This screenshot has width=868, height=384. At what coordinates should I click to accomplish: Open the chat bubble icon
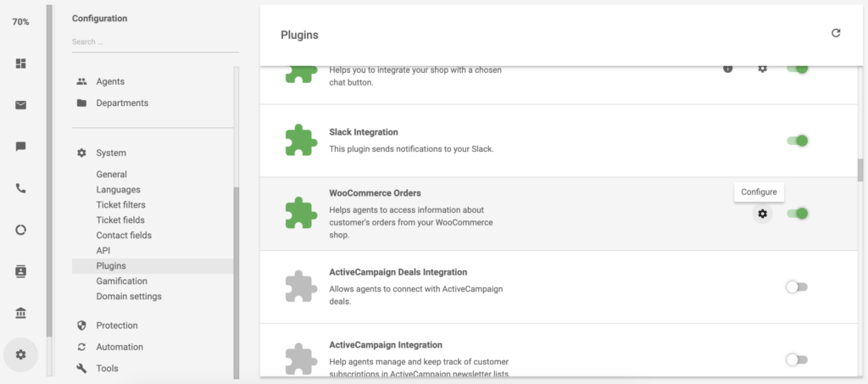click(21, 147)
